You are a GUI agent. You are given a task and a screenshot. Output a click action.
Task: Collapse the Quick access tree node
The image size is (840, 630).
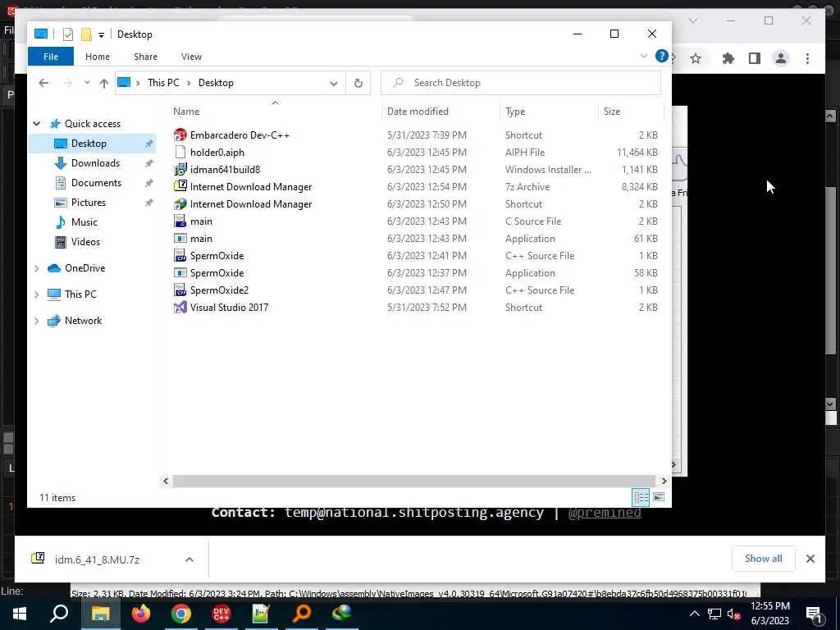[x=36, y=124]
